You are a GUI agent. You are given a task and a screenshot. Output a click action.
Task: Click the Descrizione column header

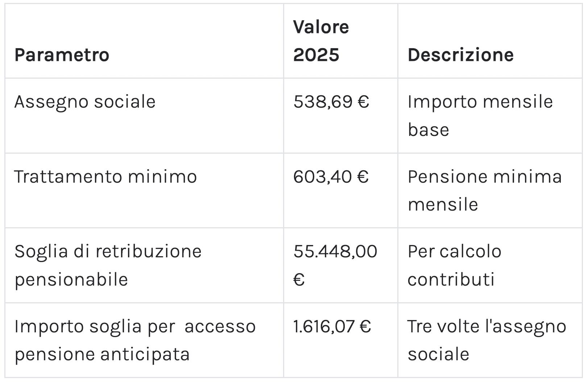click(x=460, y=55)
